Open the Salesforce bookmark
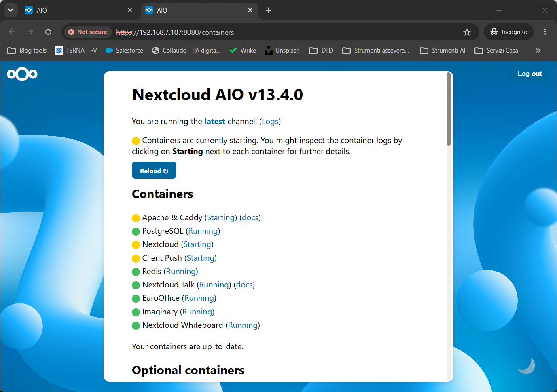The image size is (557, 392). coord(124,51)
